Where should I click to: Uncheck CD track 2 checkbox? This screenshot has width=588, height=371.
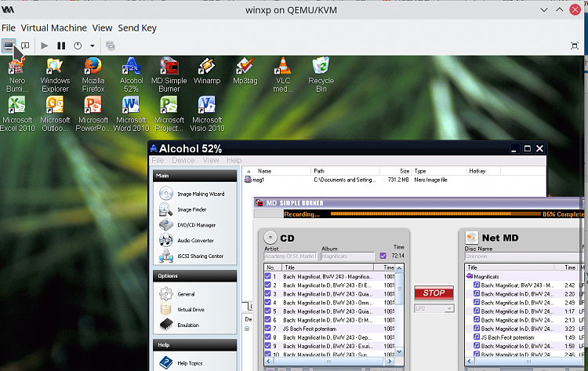(x=268, y=285)
